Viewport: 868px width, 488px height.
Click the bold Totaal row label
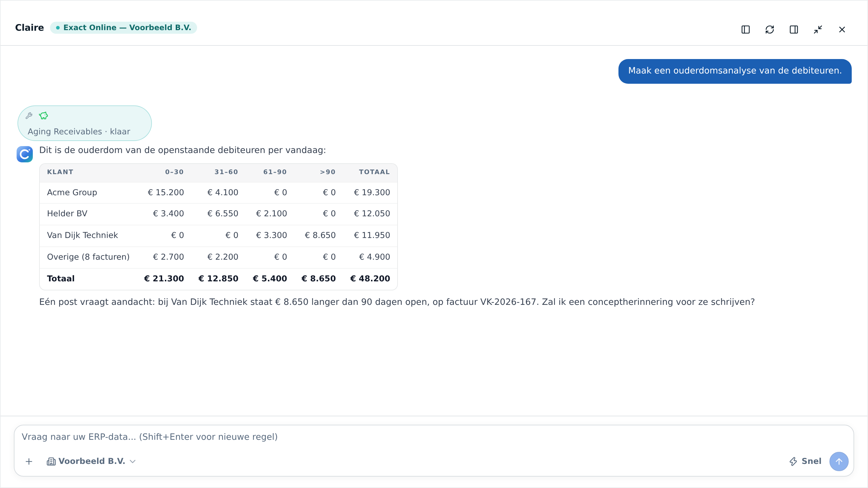(61, 279)
